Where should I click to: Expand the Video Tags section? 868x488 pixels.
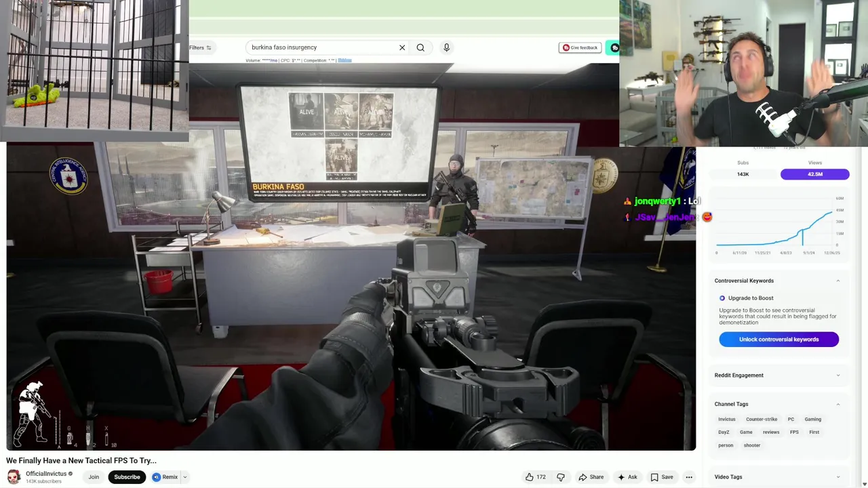[x=838, y=477]
